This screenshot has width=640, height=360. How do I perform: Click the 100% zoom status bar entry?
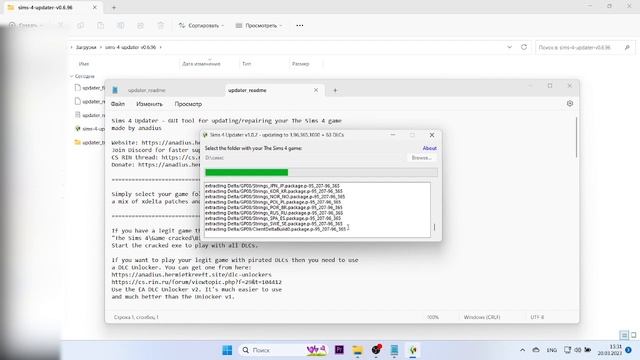coord(433,317)
